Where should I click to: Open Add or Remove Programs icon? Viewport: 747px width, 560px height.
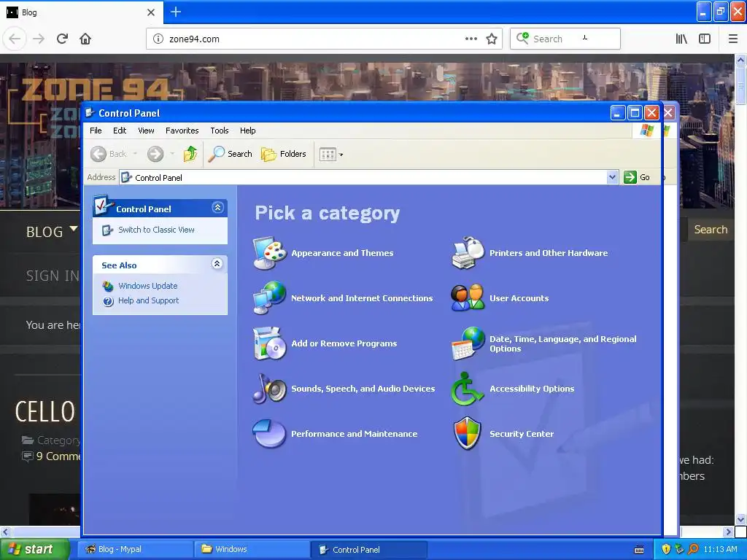coord(270,343)
